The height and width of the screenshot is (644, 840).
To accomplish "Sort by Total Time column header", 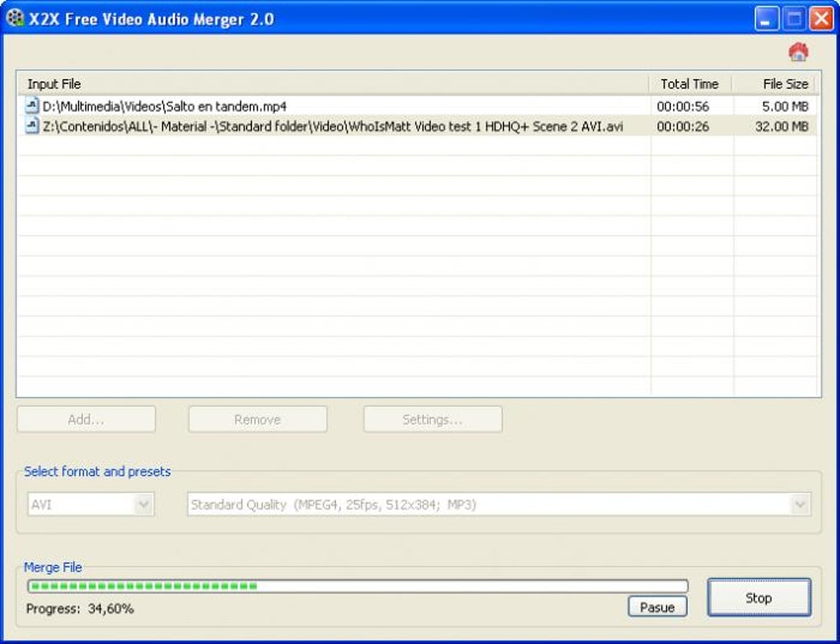I will pyautogui.click(x=690, y=84).
